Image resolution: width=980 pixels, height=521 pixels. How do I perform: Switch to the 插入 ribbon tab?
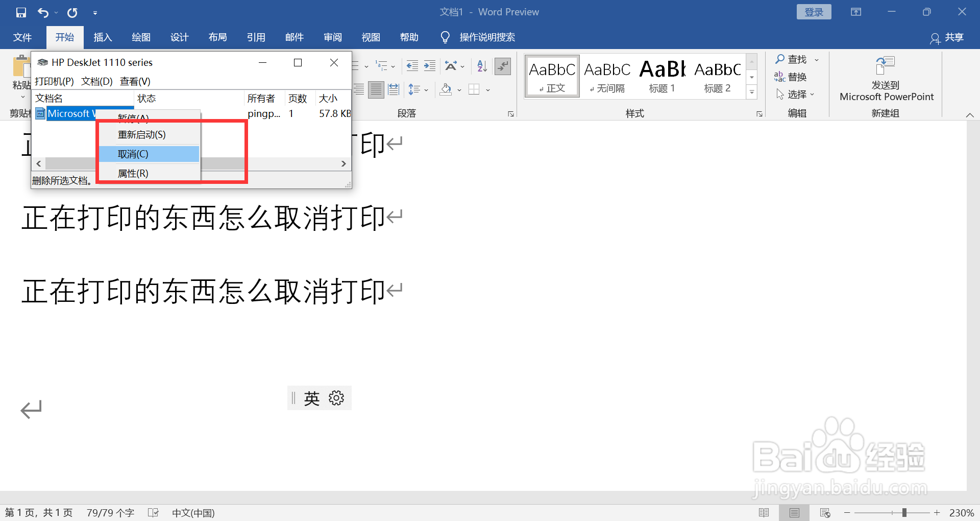(103, 37)
